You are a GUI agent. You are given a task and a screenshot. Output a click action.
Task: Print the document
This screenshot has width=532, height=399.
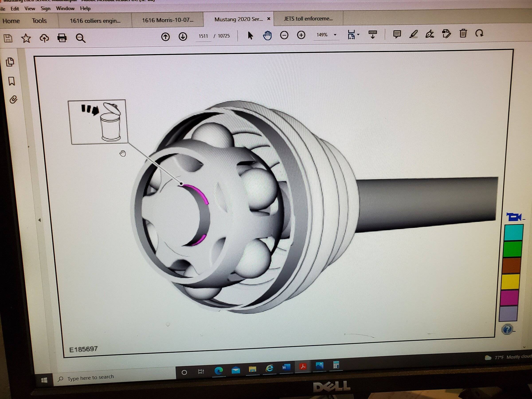point(62,38)
